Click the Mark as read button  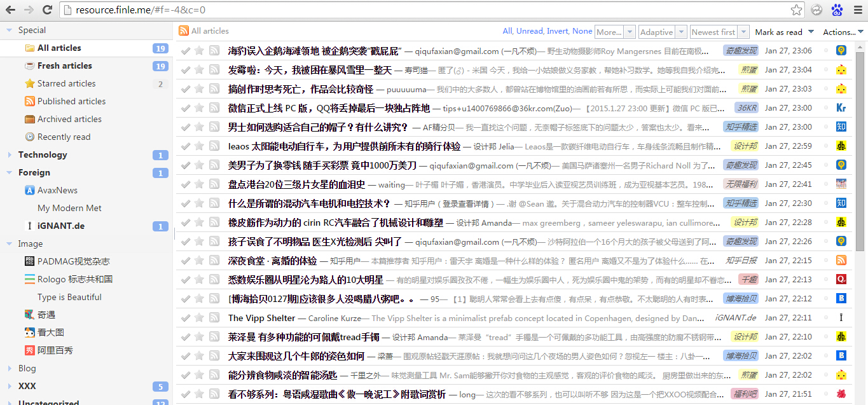778,32
